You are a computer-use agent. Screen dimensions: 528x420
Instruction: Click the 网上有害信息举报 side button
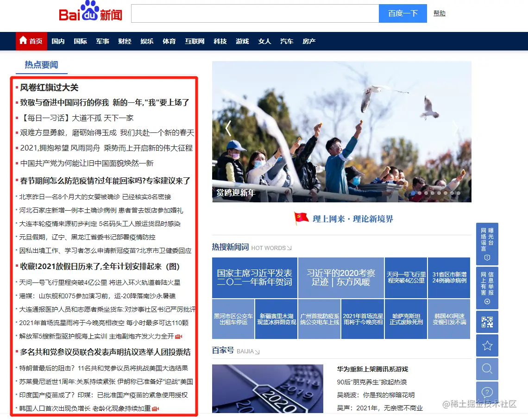(x=487, y=288)
